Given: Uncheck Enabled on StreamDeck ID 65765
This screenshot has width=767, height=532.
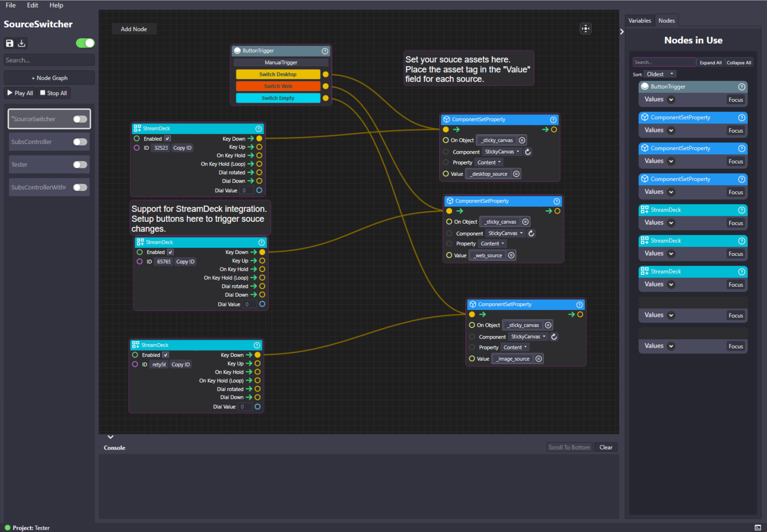Looking at the screenshot, I should [x=170, y=252].
